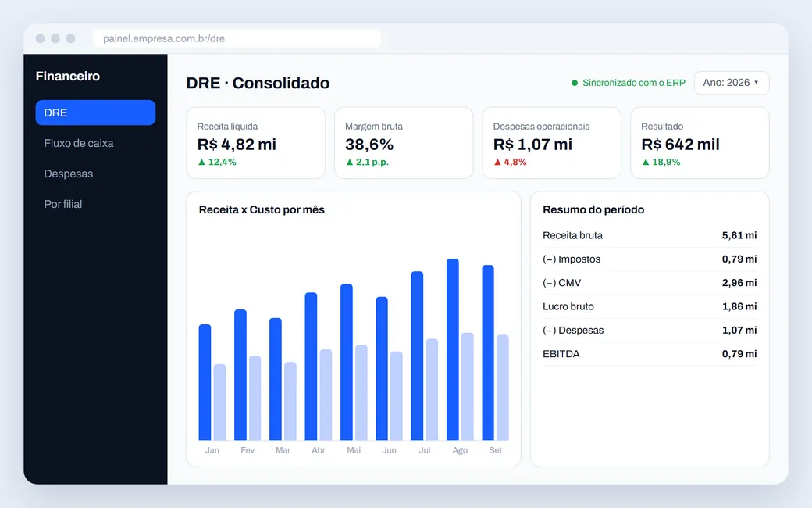Viewport: 812px width, 508px height.
Task: Click the Sincronizado com o ERP label
Action: [x=634, y=83]
